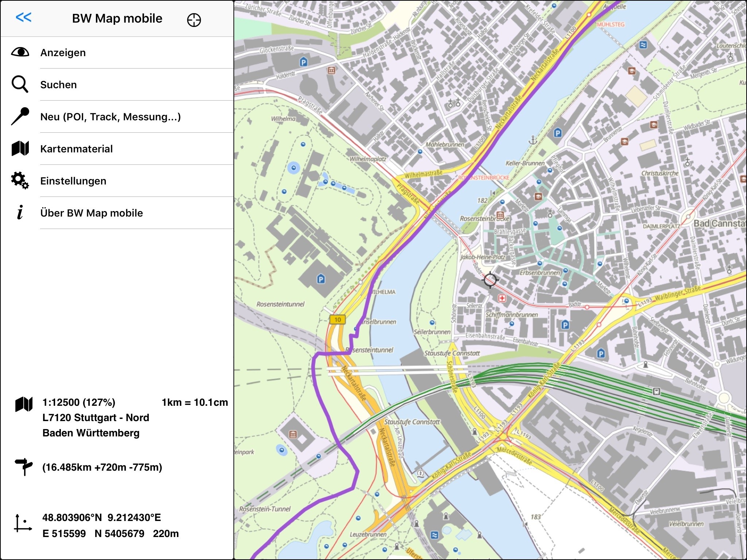Click the map icon next to Kartenmaterial

click(x=21, y=149)
